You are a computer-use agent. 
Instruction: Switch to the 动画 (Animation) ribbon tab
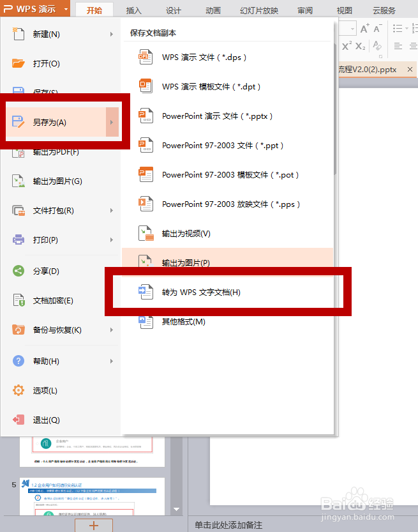213,10
